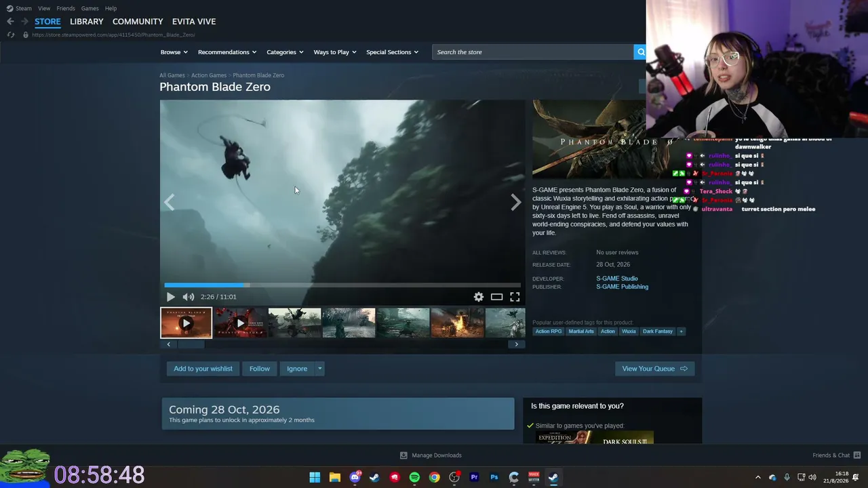Show hidden system tray icons
The width and height of the screenshot is (868, 488).
point(758,477)
